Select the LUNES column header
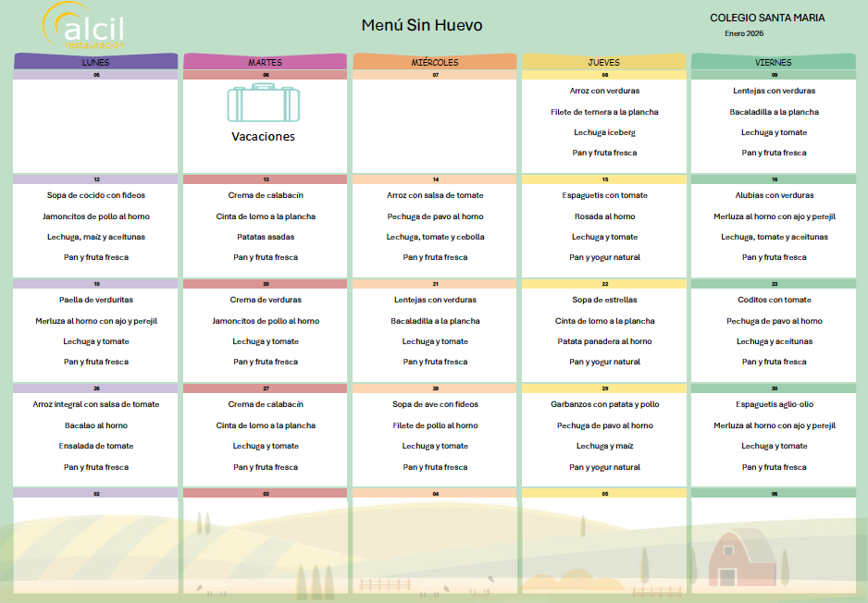The image size is (868, 603). pos(95,62)
